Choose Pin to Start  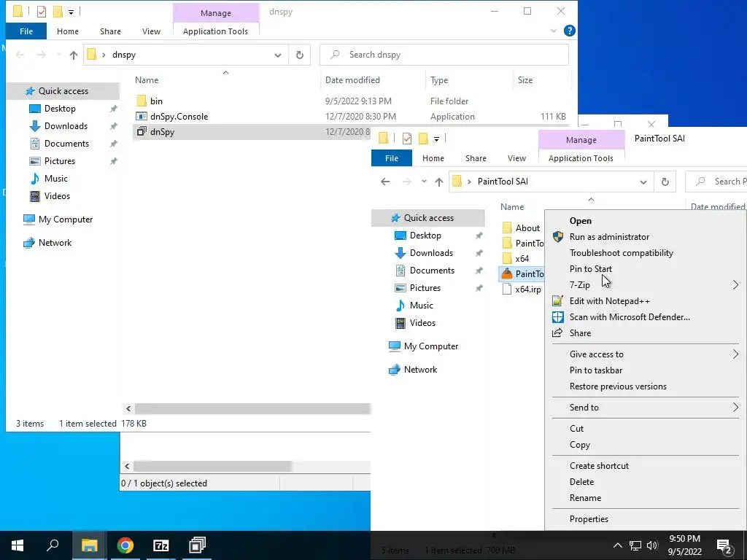coord(591,269)
